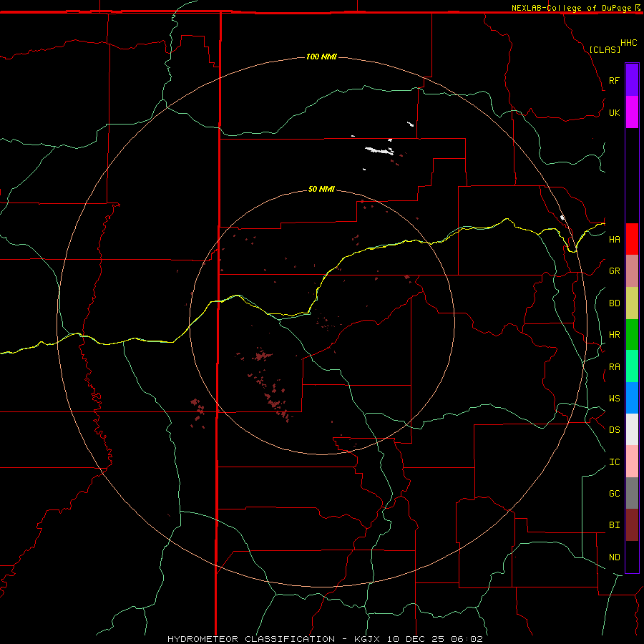Click the DS legend label
Image resolution: width=644 pixels, height=644 pixels.
tap(614, 430)
